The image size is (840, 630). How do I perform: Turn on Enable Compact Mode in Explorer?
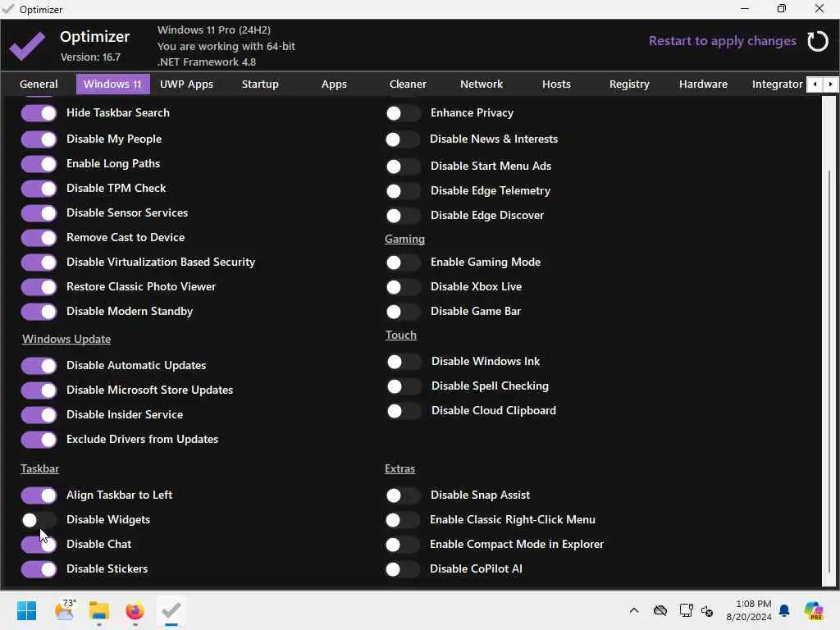coord(403,545)
